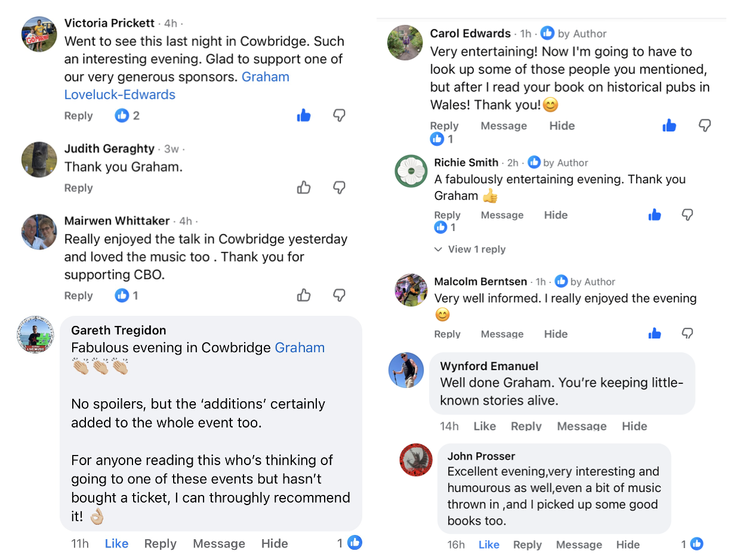Hide Wynford Emanuel's comment
752x560 pixels.
click(x=634, y=426)
